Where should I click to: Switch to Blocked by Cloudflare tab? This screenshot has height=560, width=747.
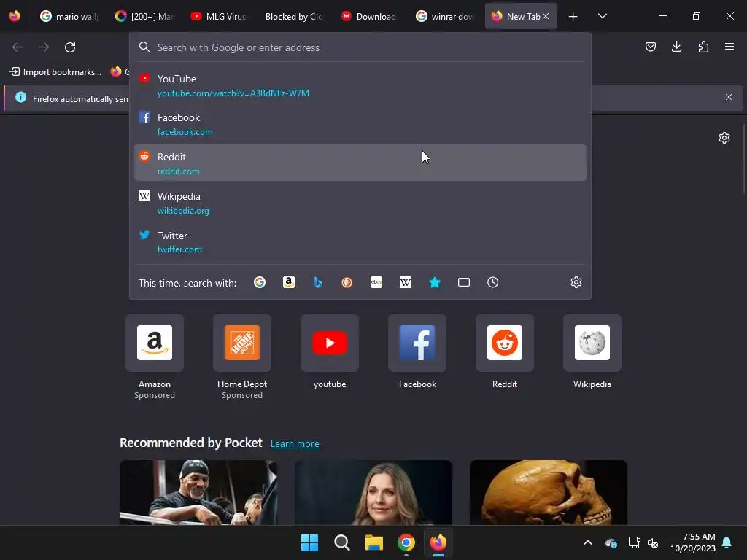tap(294, 16)
